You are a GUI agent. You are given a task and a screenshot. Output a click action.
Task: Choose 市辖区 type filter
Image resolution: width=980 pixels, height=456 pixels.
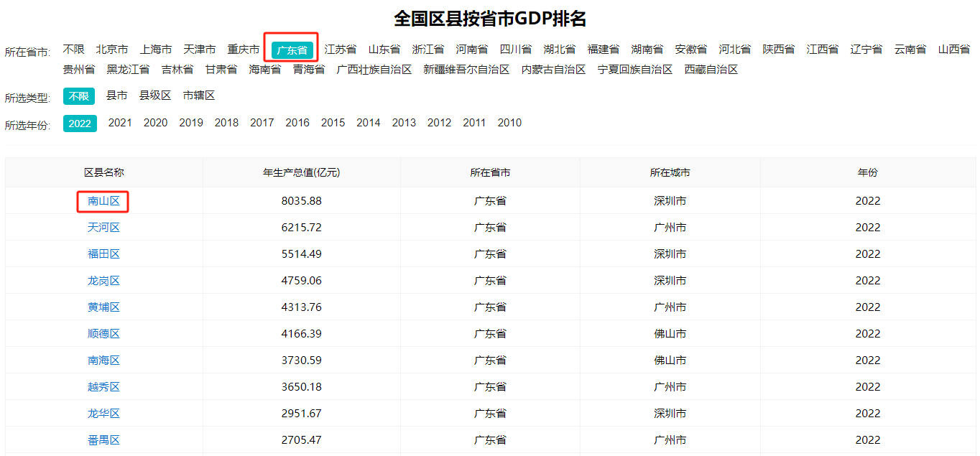(x=199, y=96)
